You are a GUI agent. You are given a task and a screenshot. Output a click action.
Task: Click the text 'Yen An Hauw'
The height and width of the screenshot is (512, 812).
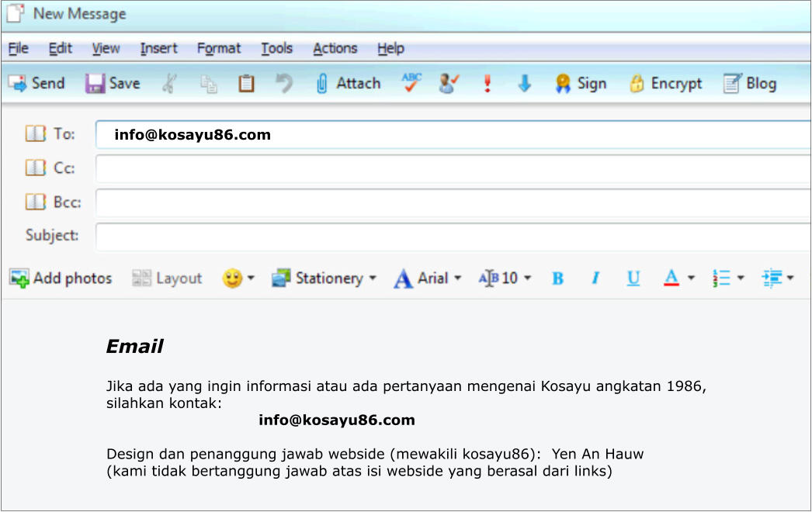[598, 454]
